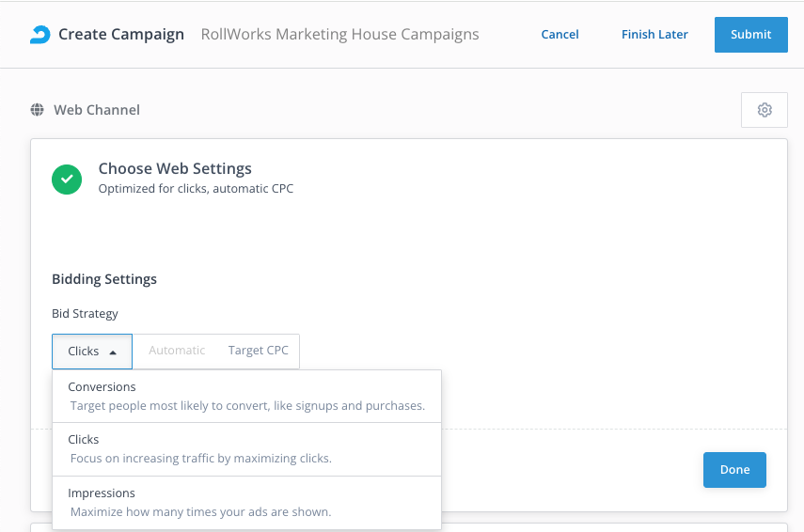Submit the campaign
This screenshot has width=804, height=532.
(x=750, y=35)
